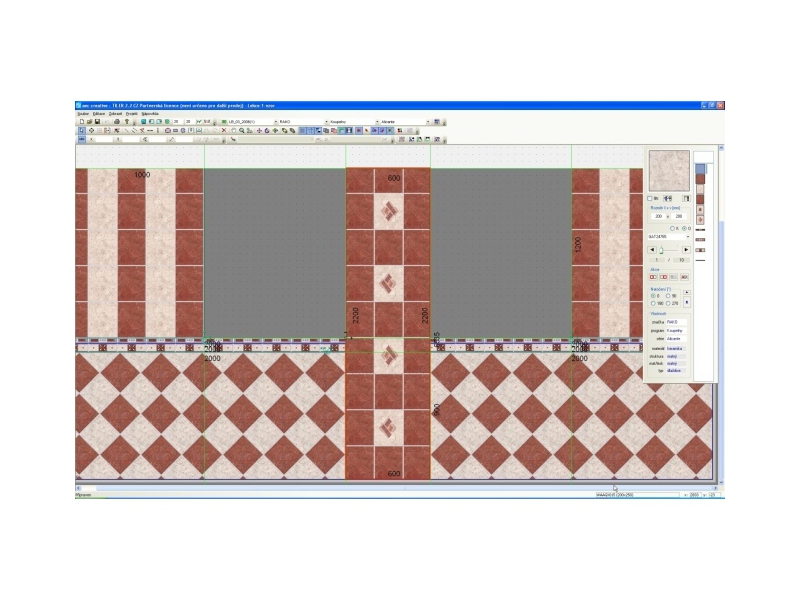Open the Alicante series dropdown

[x=429, y=122]
